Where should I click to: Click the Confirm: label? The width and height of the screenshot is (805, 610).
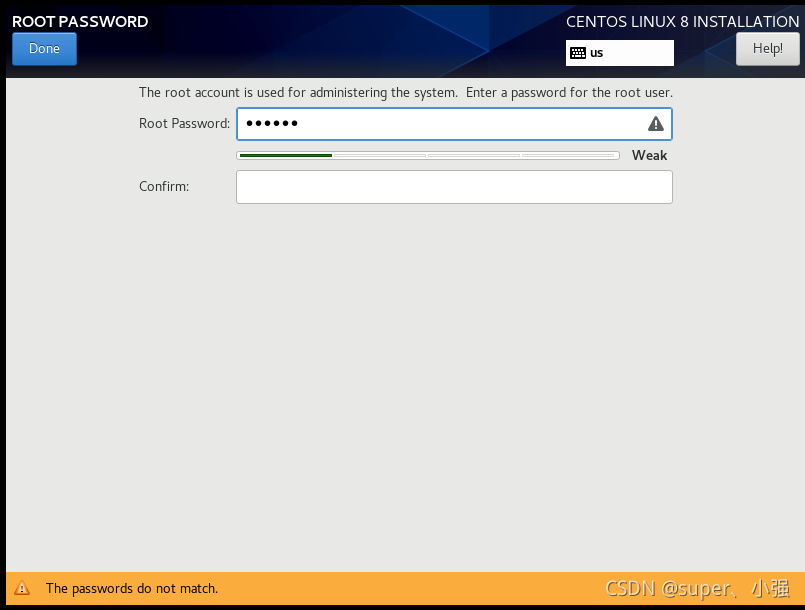[164, 186]
